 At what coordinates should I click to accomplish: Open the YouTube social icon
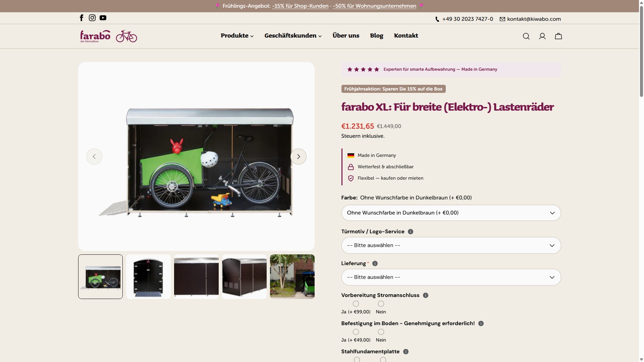click(x=103, y=18)
